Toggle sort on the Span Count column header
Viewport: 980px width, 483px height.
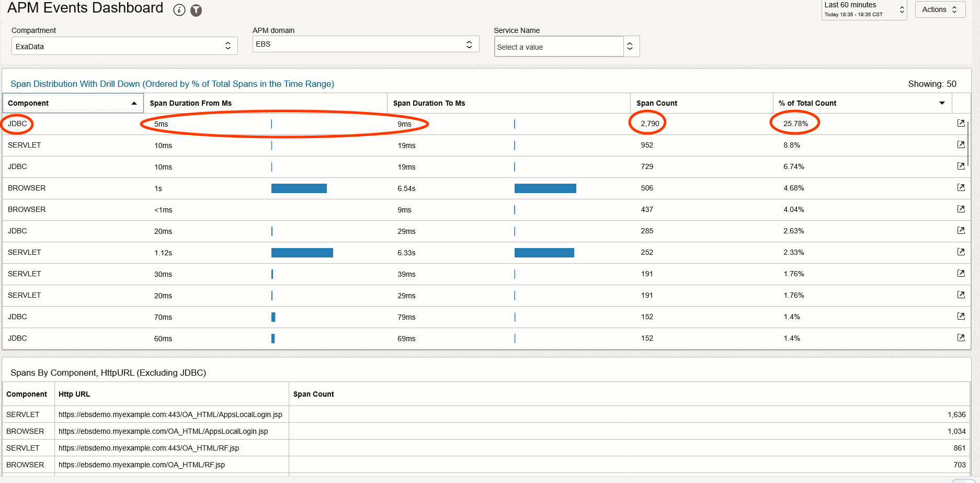click(x=657, y=103)
